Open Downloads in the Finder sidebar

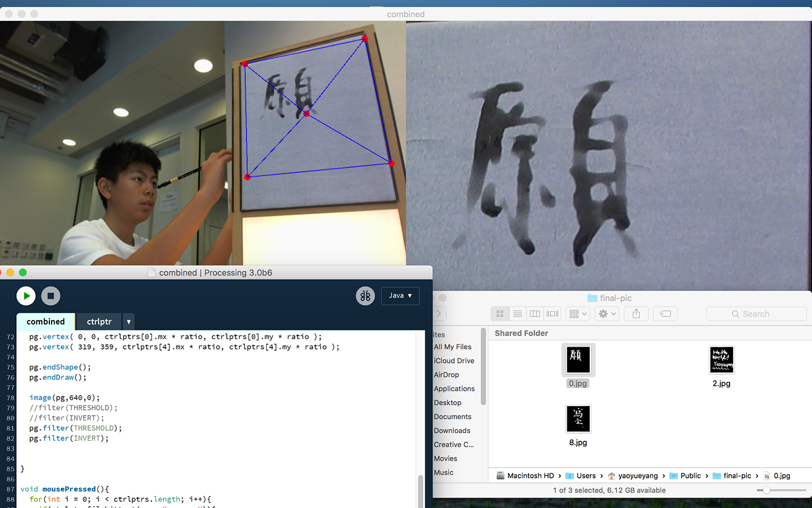click(x=452, y=430)
